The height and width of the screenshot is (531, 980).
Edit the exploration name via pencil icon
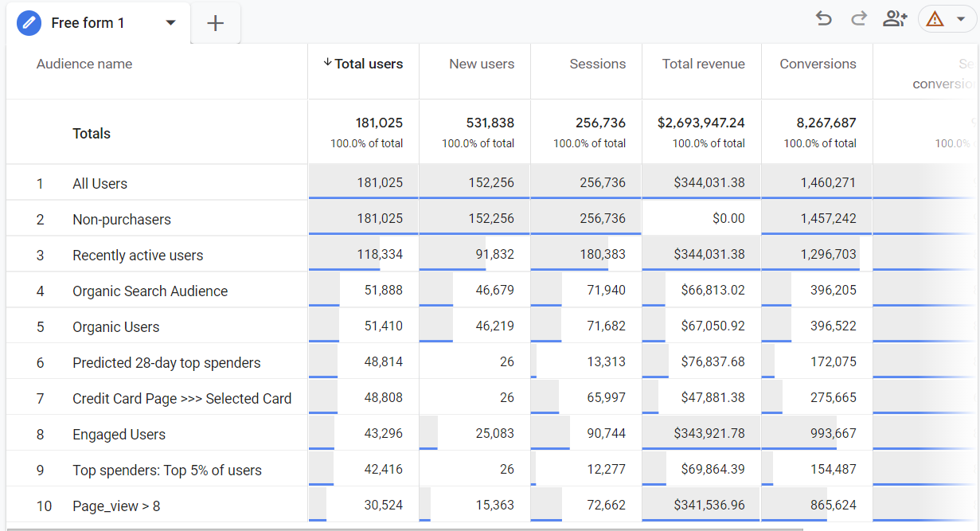[29, 22]
